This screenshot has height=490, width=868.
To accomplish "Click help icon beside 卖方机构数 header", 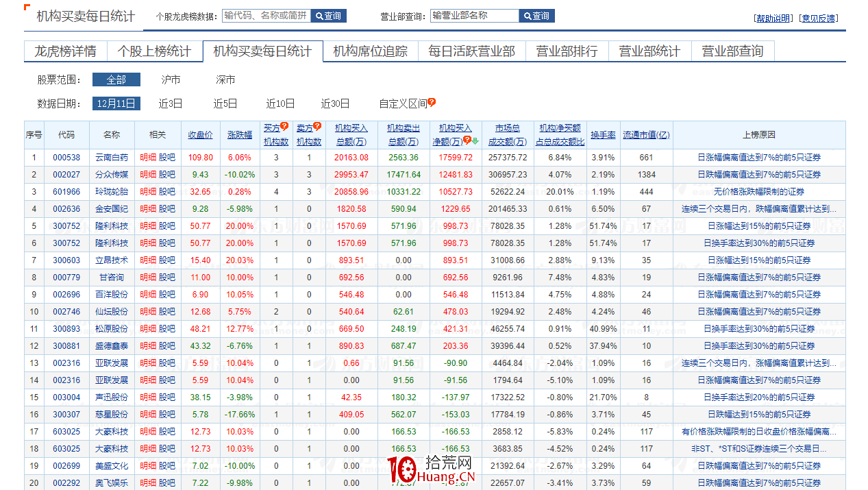I will point(317,126).
